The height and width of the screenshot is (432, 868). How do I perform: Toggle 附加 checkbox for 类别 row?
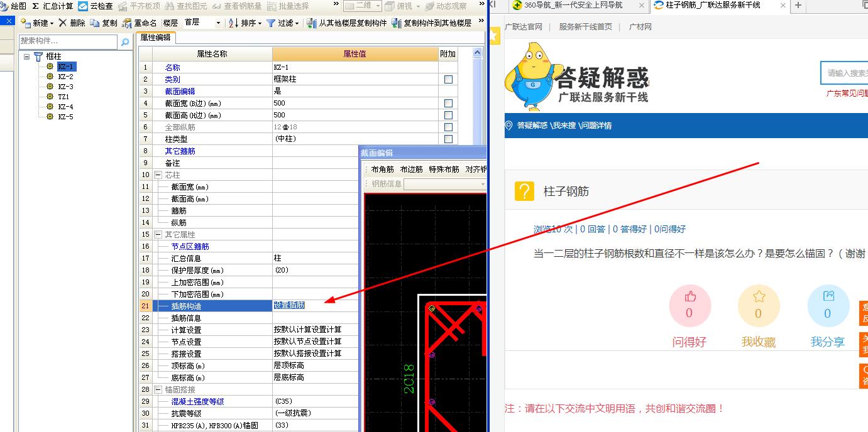click(x=448, y=79)
